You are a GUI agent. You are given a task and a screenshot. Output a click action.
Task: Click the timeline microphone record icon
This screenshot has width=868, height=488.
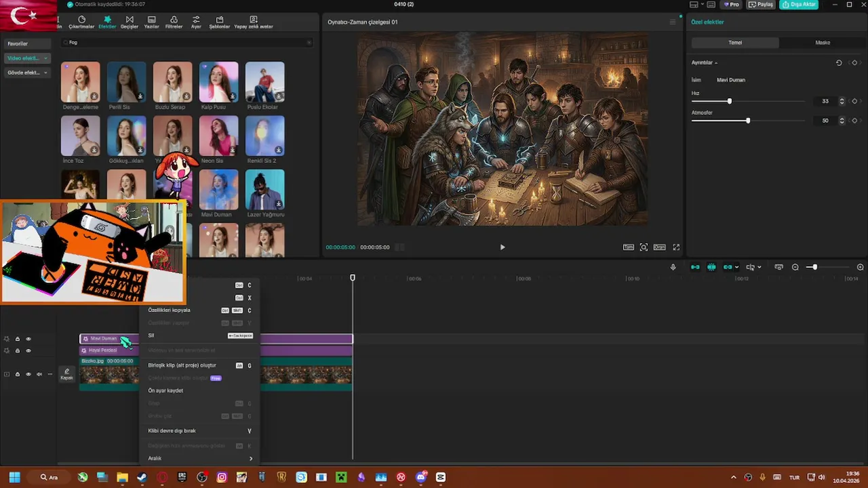tap(673, 267)
